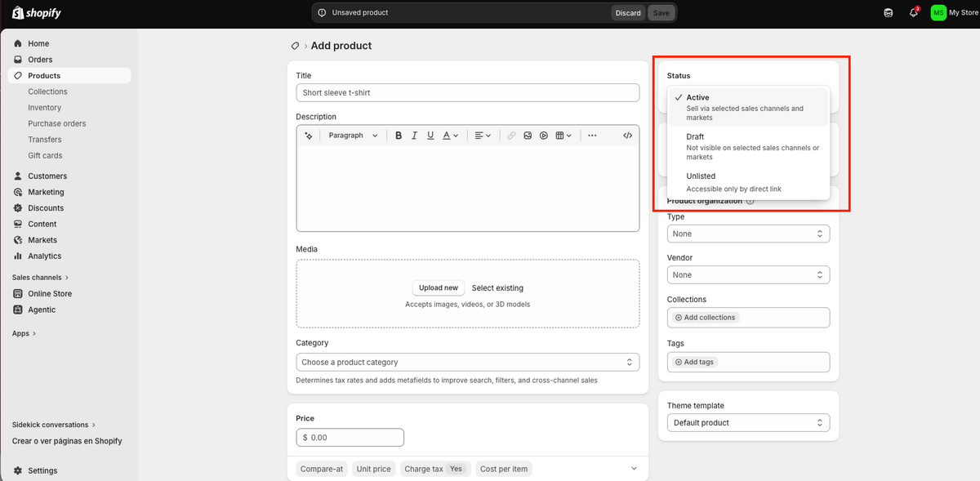Open the insert table dropdown
The image size is (980, 481).
point(563,136)
